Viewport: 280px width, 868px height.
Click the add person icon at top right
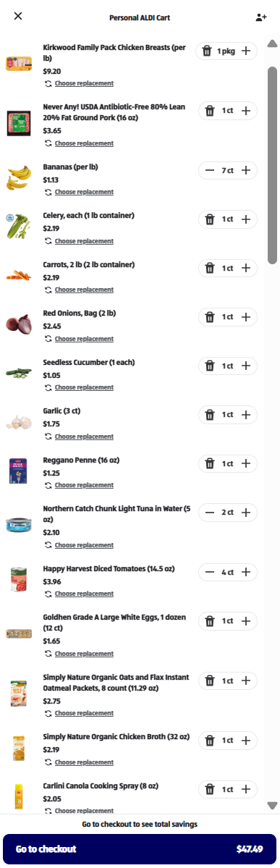click(x=261, y=17)
